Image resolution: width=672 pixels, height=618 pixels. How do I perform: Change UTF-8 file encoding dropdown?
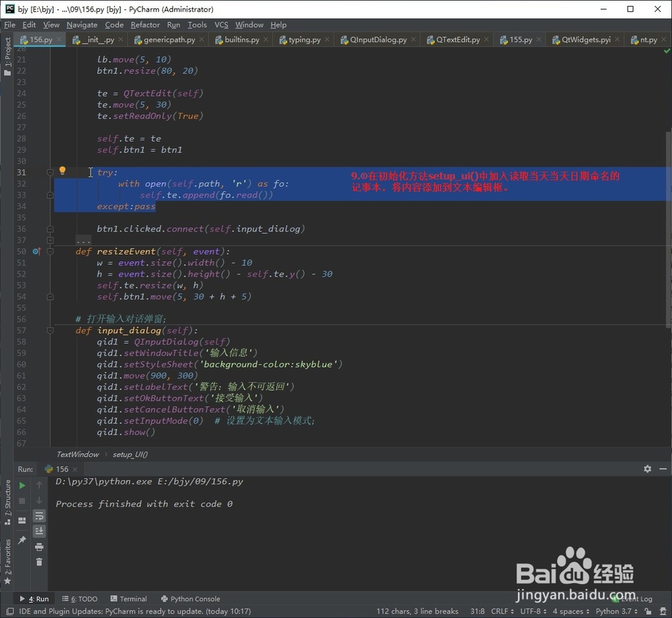[534, 611]
